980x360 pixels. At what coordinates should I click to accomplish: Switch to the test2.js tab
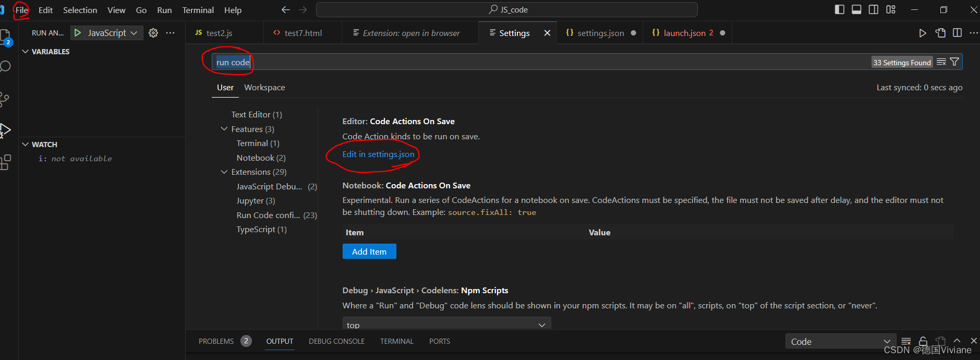click(225, 33)
